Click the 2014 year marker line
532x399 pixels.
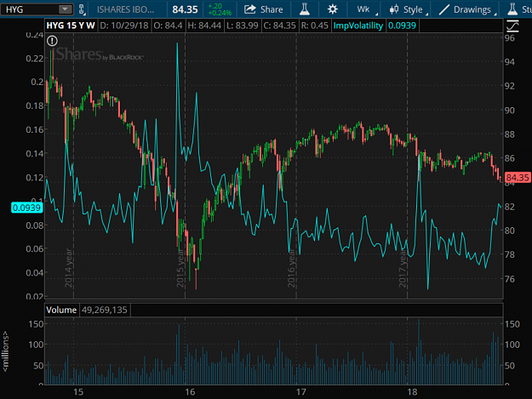click(x=73, y=166)
